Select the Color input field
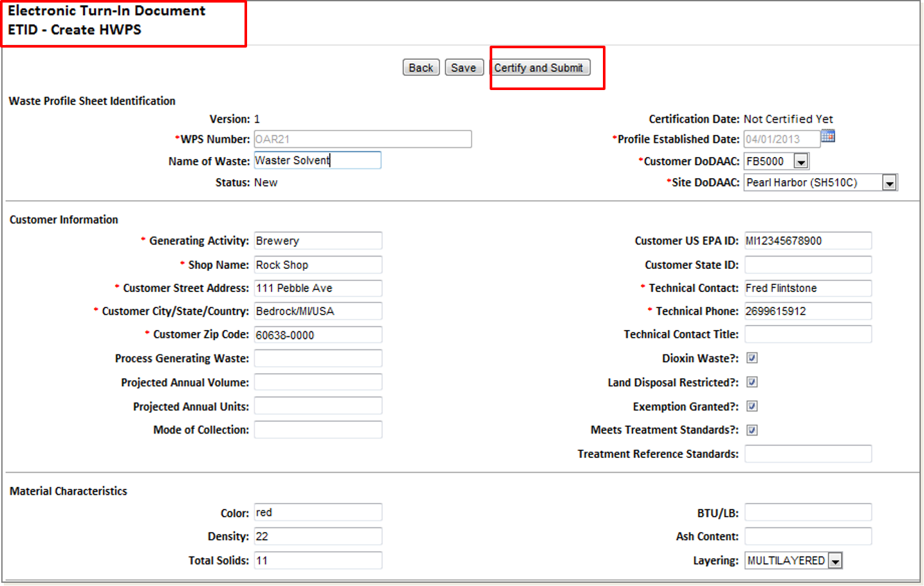 pyautogui.click(x=318, y=512)
